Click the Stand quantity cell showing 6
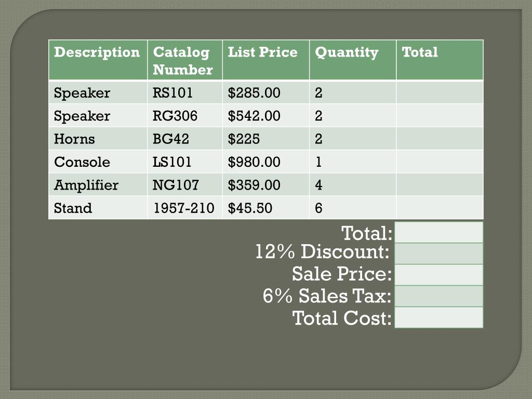This screenshot has width=532, height=399. (353, 208)
